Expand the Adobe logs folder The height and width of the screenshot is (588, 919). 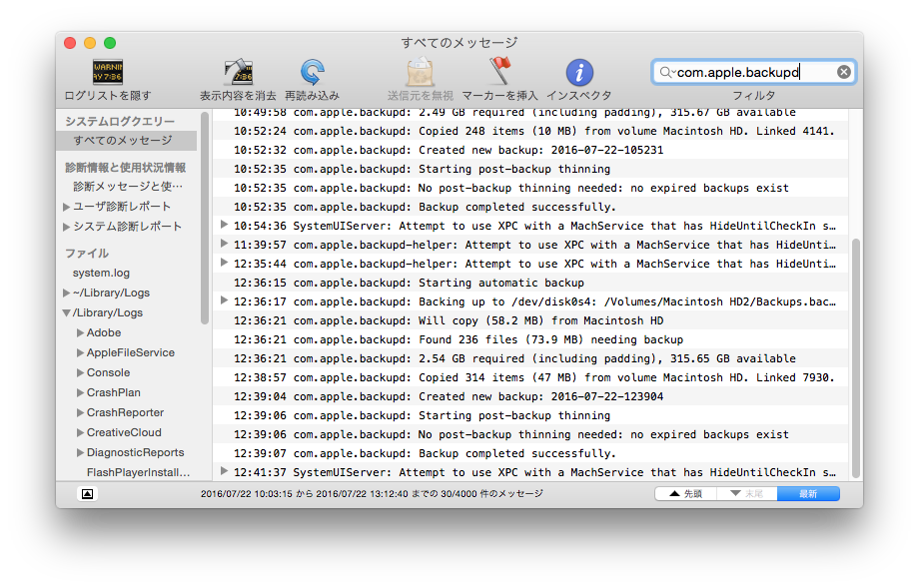tap(80, 332)
